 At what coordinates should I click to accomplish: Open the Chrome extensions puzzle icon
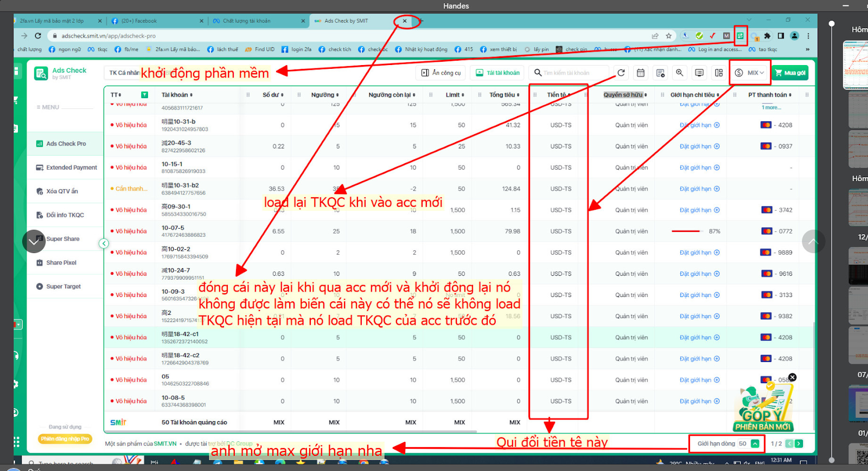coord(767,36)
